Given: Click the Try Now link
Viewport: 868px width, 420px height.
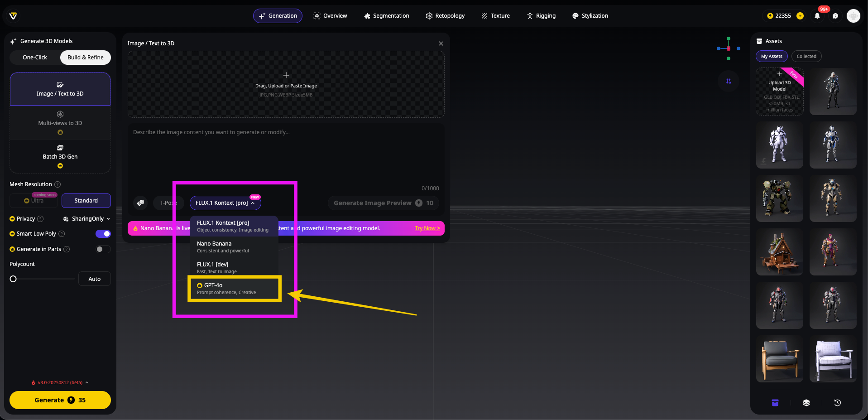Looking at the screenshot, I should point(427,228).
